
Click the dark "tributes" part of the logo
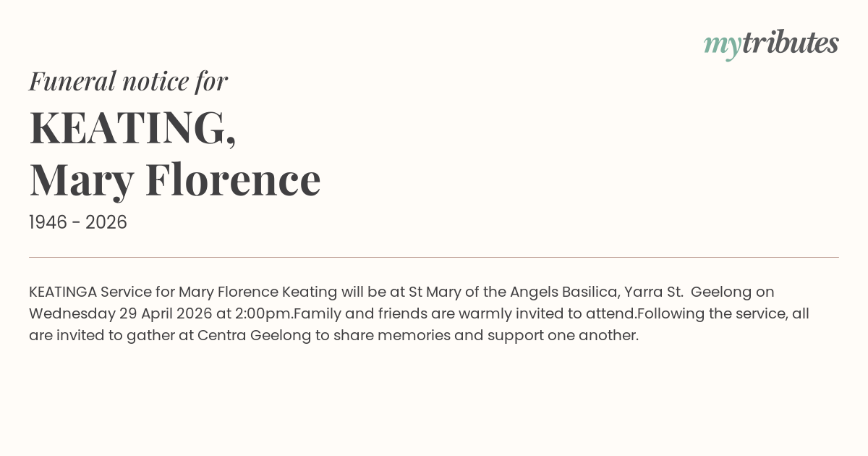(790, 43)
